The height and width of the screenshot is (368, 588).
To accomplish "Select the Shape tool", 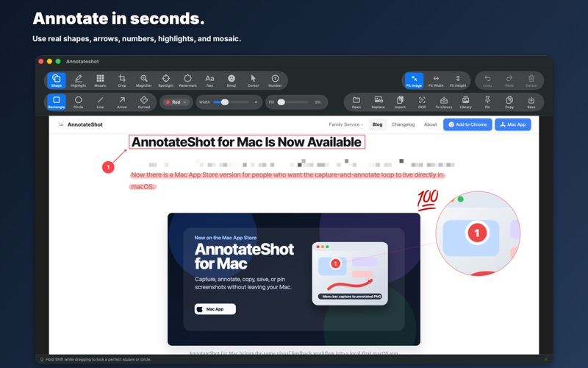I will (57, 80).
